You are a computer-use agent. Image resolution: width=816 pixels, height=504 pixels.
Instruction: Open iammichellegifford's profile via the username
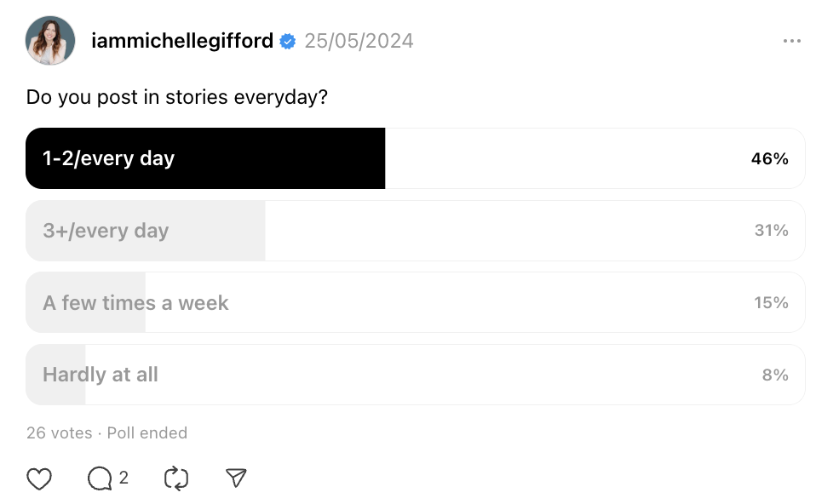tap(183, 40)
